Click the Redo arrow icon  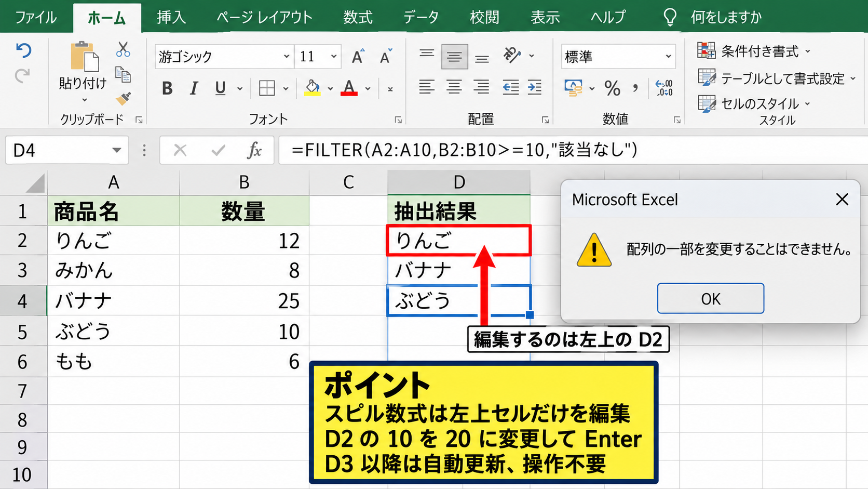pyautogui.click(x=23, y=76)
